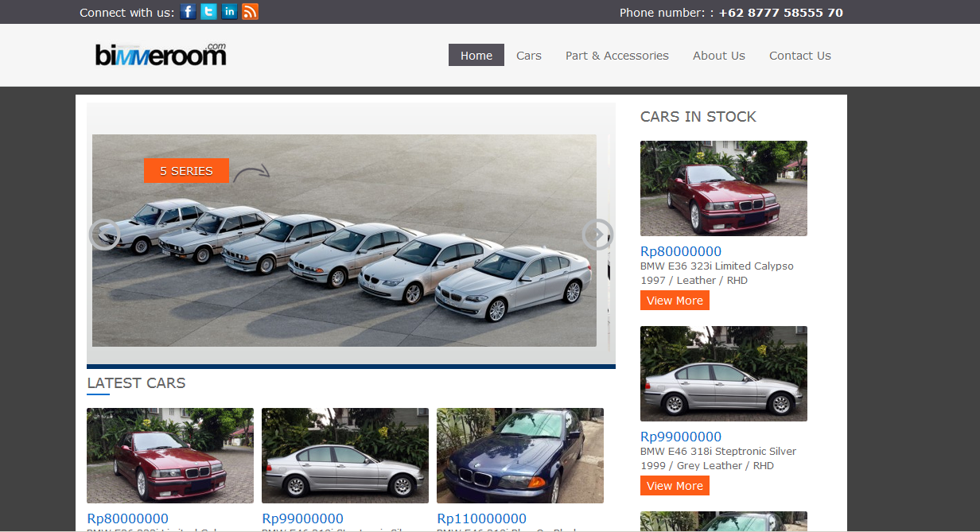This screenshot has width=980, height=532.
Task: Advance slider with right arrow
Action: pyautogui.click(x=597, y=235)
